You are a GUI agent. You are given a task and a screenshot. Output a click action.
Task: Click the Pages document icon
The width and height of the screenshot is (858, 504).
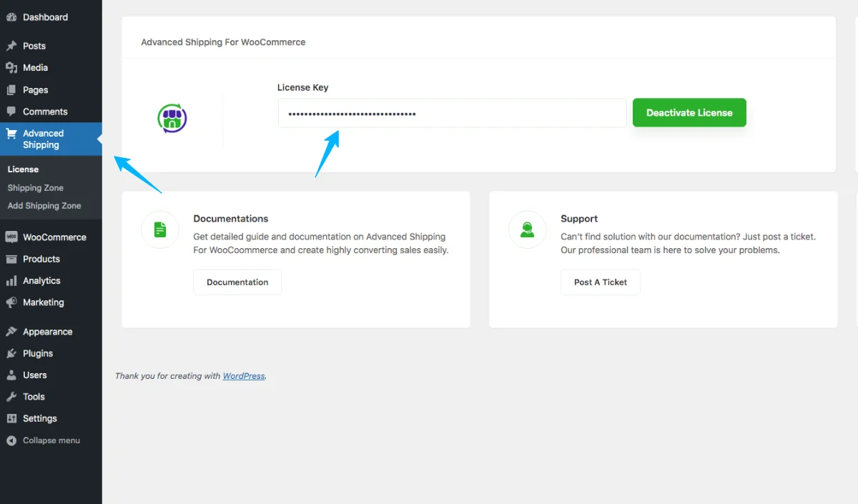[x=11, y=90]
